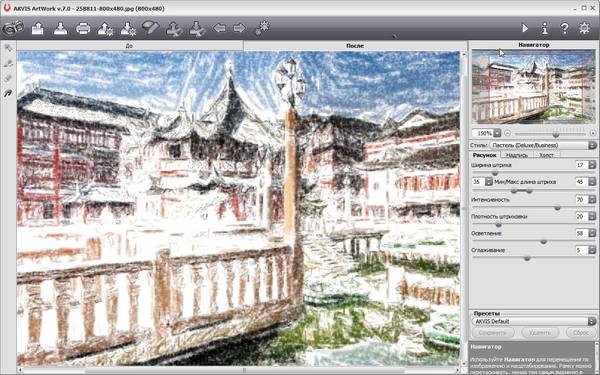600x375 pixels.
Task: Open the Надпись tab in settings
Action: tap(517, 155)
